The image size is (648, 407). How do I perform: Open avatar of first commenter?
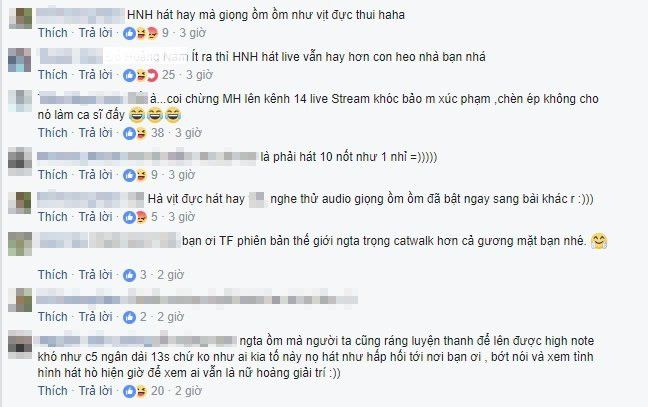[20, 18]
